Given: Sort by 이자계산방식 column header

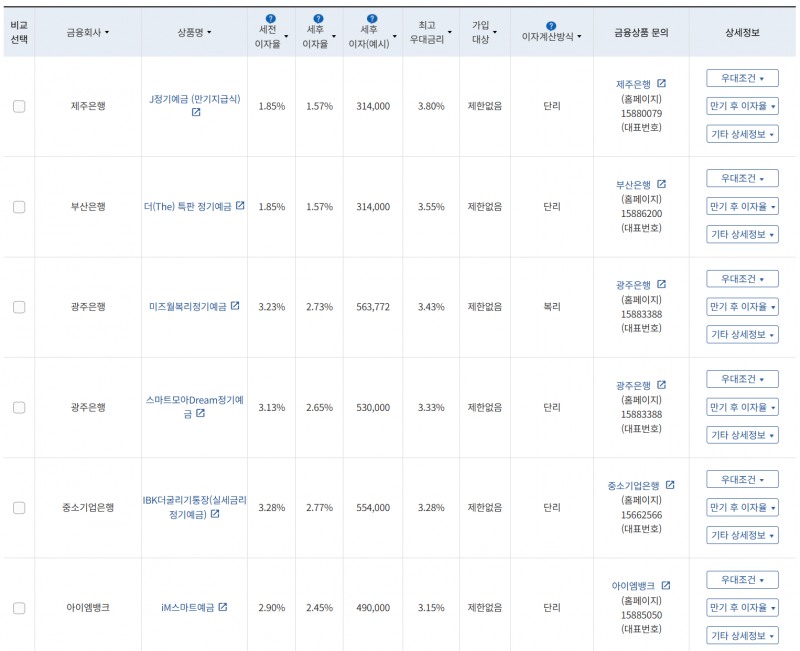Looking at the screenshot, I should tap(552, 37).
